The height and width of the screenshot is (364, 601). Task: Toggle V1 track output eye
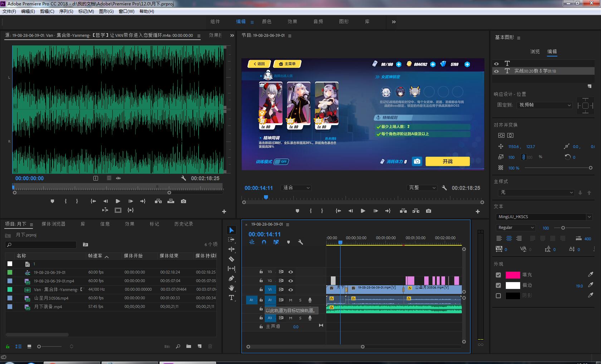[x=291, y=290]
